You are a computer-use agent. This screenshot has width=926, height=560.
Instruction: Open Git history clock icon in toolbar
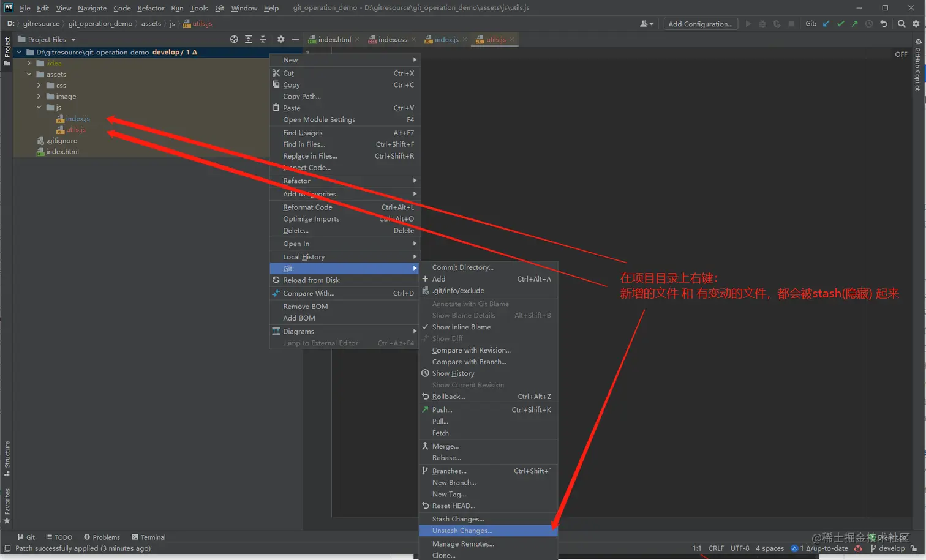click(869, 24)
